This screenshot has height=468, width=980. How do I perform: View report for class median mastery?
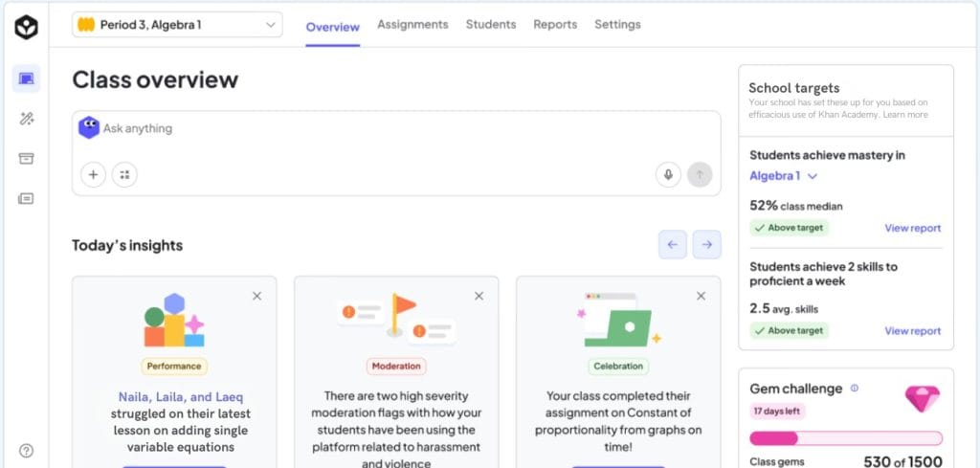click(912, 228)
